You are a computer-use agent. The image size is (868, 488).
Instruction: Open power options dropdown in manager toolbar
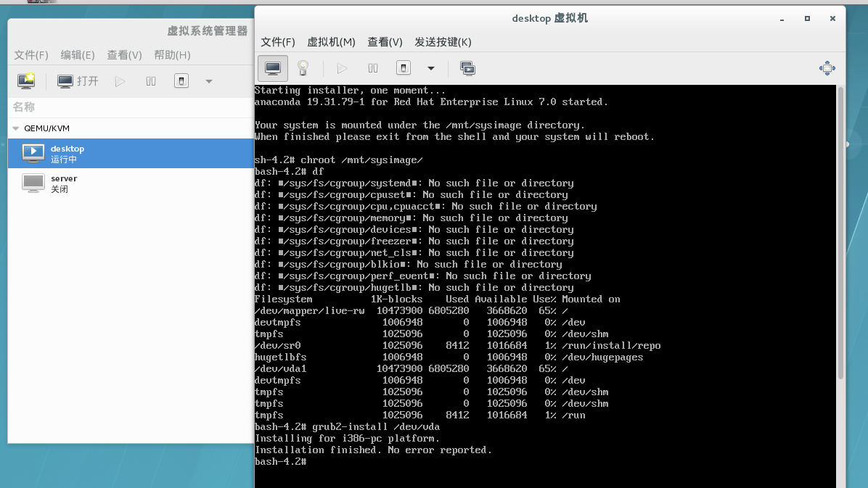click(x=209, y=81)
